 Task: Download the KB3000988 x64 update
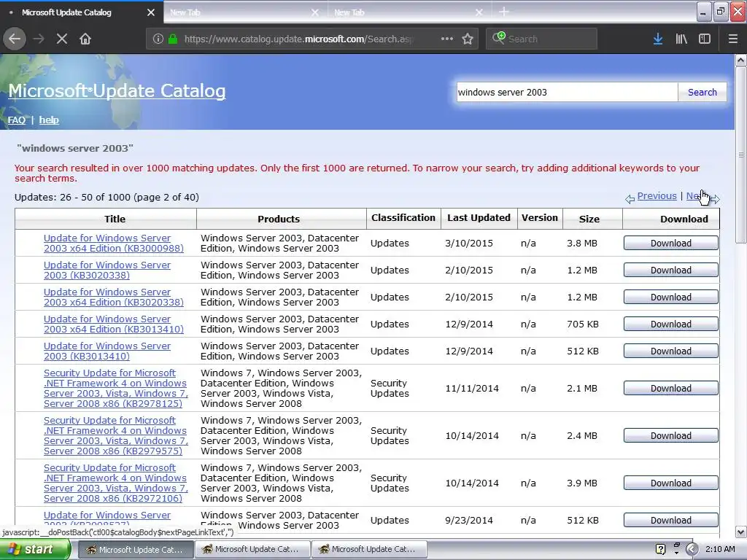(671, 244)
